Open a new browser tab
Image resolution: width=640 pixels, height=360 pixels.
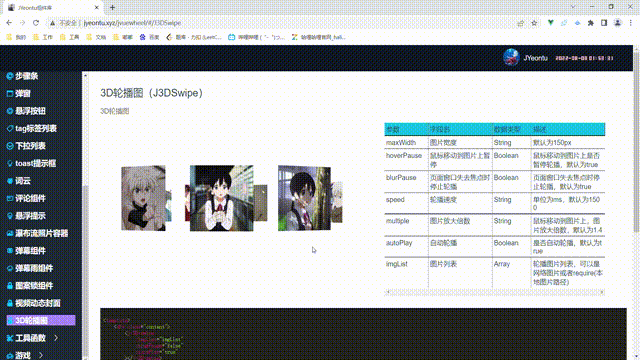coord(112,7)
